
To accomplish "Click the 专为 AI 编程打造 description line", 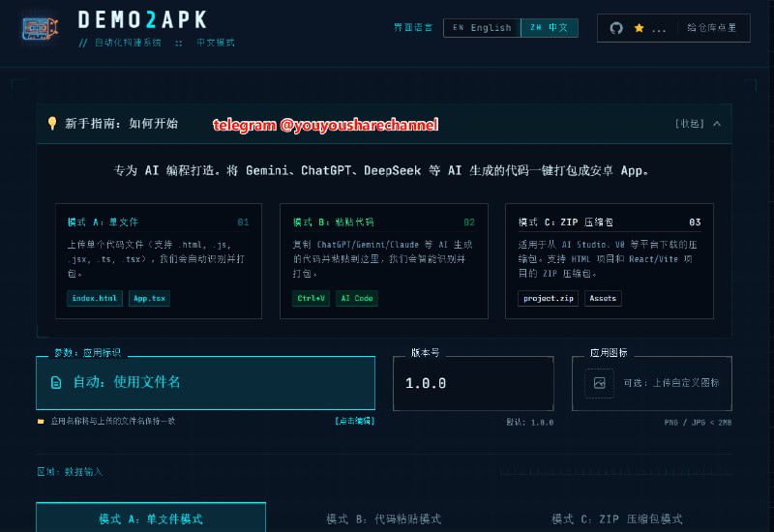I will (380, 171).
